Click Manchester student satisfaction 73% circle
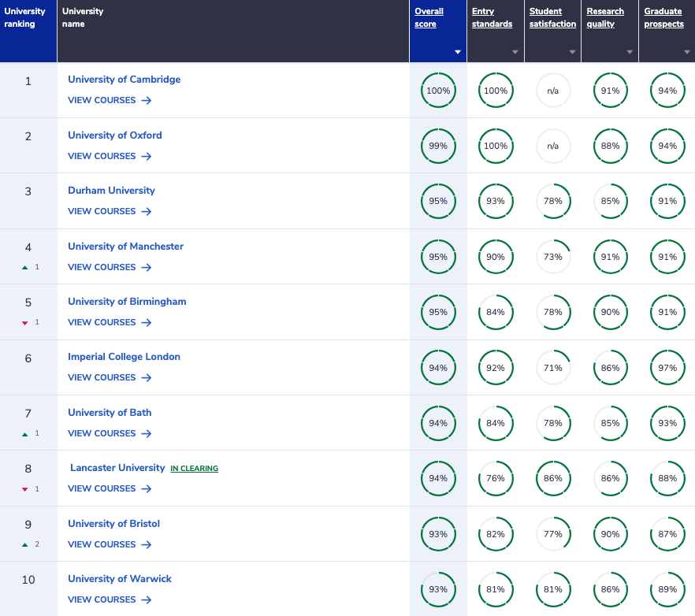 (552, 257)
